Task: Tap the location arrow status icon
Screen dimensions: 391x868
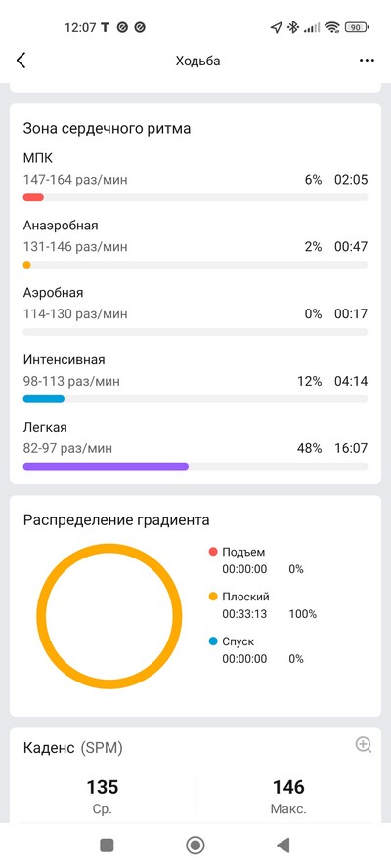Action: click(276, 27)
